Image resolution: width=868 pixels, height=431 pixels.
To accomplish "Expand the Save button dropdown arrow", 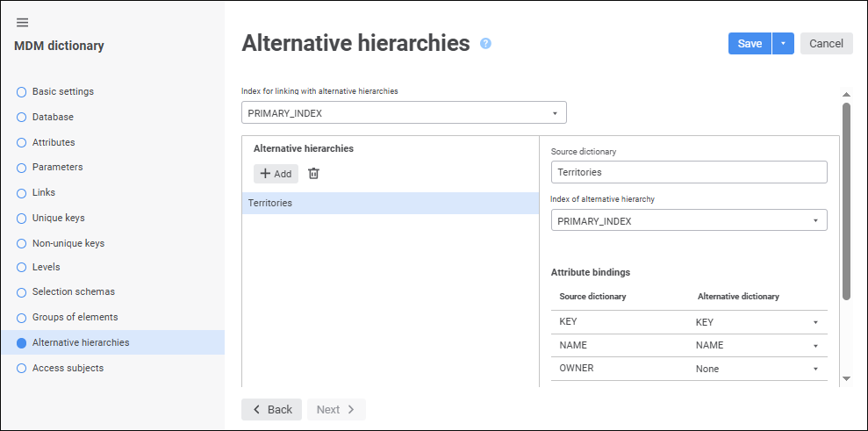I will coord(783,44).
